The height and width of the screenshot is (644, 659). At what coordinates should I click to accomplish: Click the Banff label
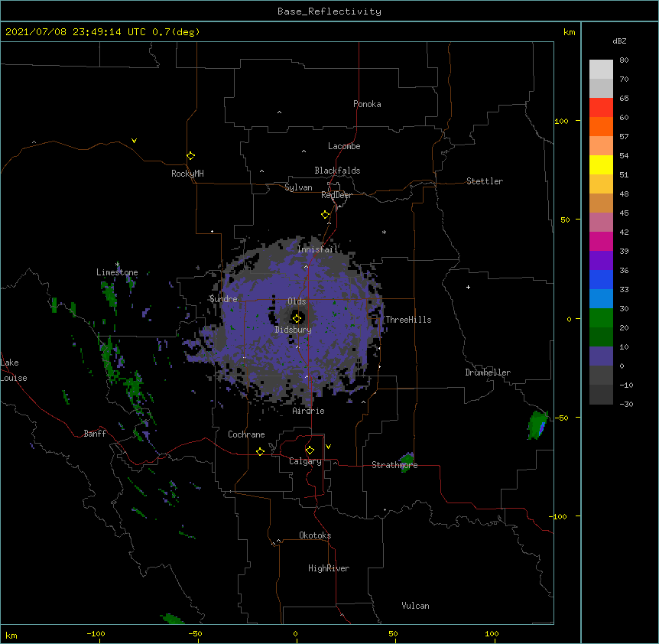pyautogui.click(x=95, y=434)
